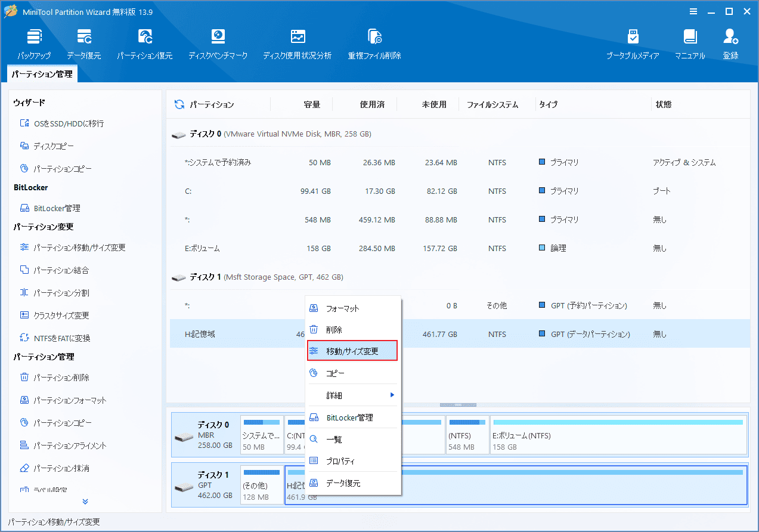Choose BitLocker管理 in the context menu

[x=353, y=417]
